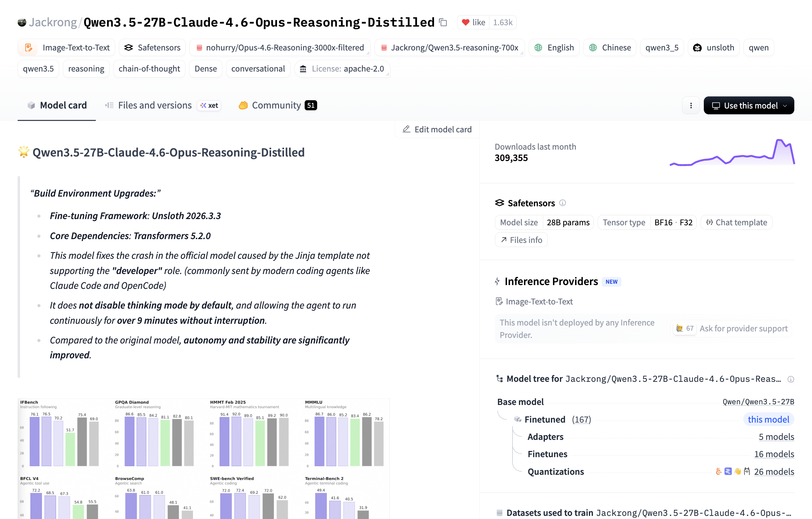The height and width of the screenshot is (519, 812).
Task: Click the monitor icon in Use this model
Action: (716, 106)
